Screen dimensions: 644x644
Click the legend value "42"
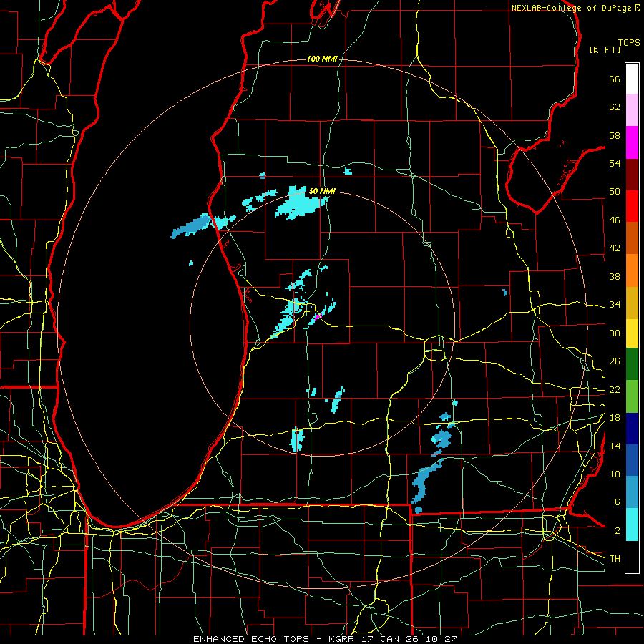coord(615,248)
